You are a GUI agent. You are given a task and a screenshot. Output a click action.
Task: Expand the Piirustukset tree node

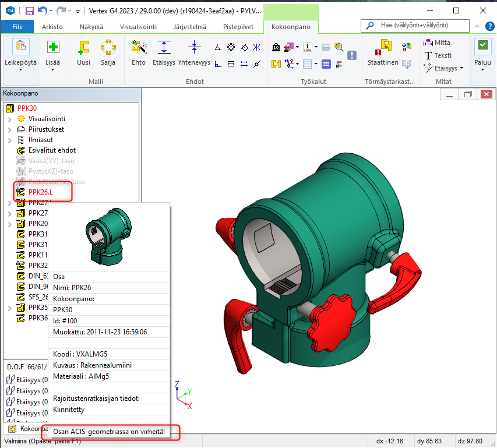click(x=9, y=129)
